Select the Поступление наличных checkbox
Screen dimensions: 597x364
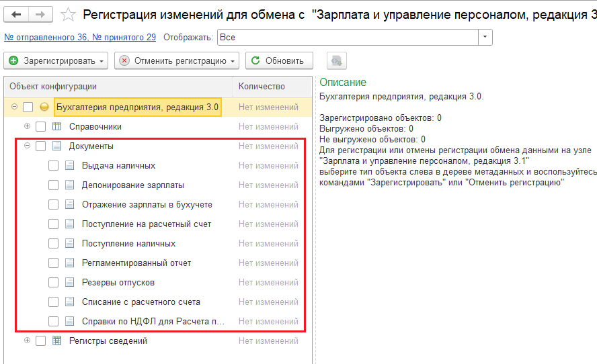53,243
